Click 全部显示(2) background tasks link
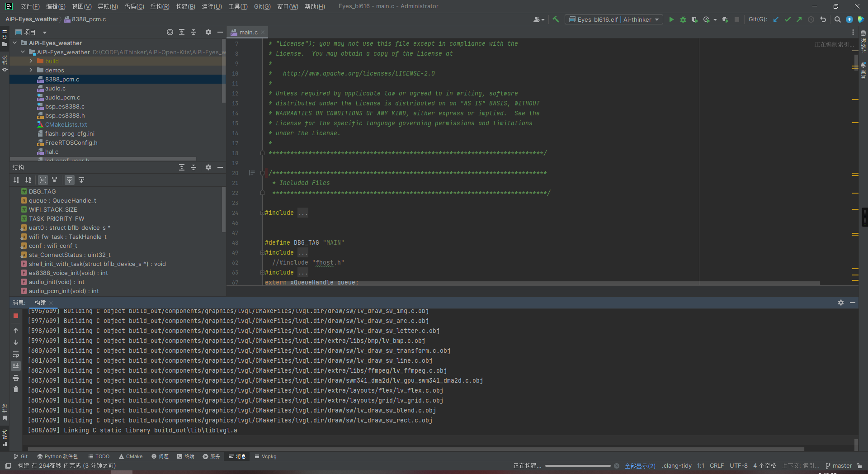 (x=640, y=466)
